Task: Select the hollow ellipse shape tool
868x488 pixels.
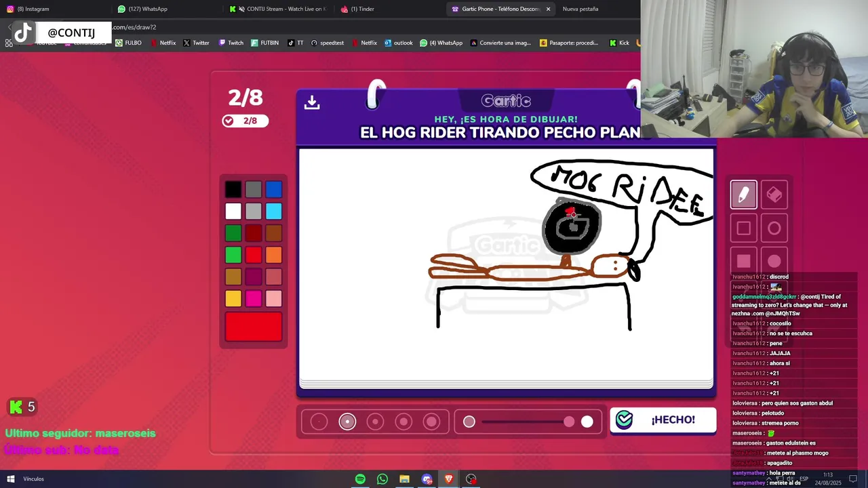Action: click(x=774, y=228)
